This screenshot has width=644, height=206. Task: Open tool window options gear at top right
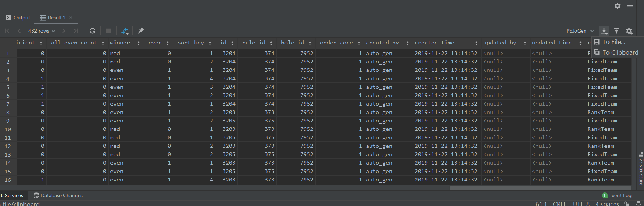[618, 6]
